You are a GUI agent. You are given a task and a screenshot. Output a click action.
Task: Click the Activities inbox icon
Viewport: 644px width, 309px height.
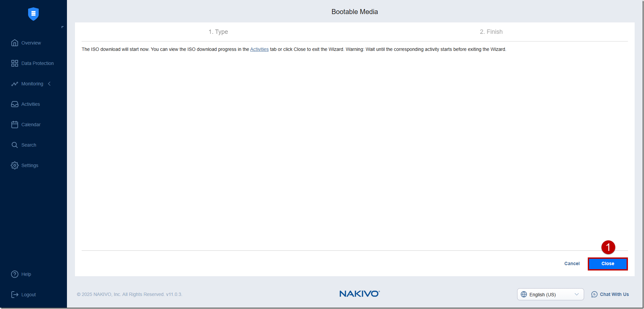tap(15, 104)
